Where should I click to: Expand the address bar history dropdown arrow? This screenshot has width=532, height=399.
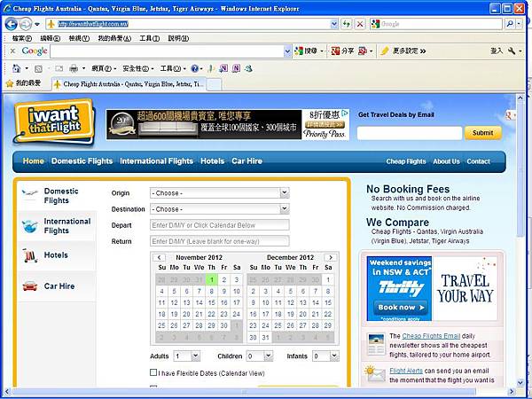pos(334,24)
